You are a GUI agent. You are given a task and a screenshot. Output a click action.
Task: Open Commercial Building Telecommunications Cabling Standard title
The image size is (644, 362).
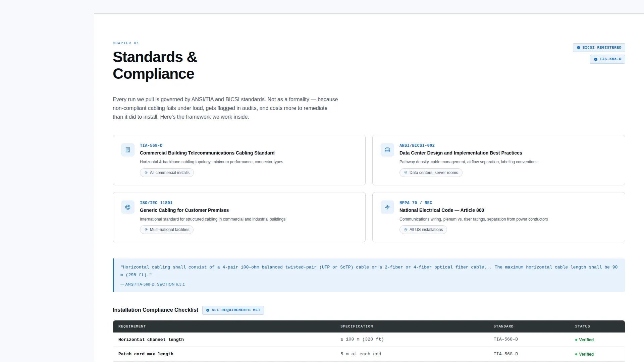coord(207,153)
